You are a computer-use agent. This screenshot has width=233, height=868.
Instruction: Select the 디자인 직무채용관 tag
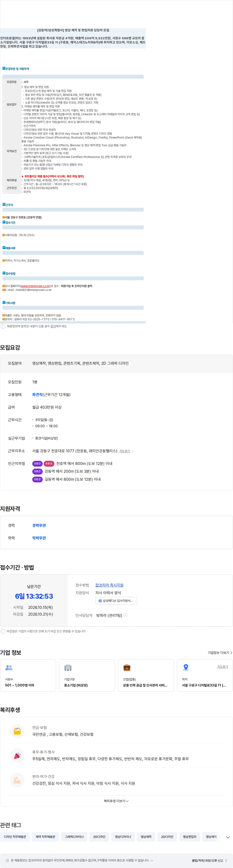point(15,837)
